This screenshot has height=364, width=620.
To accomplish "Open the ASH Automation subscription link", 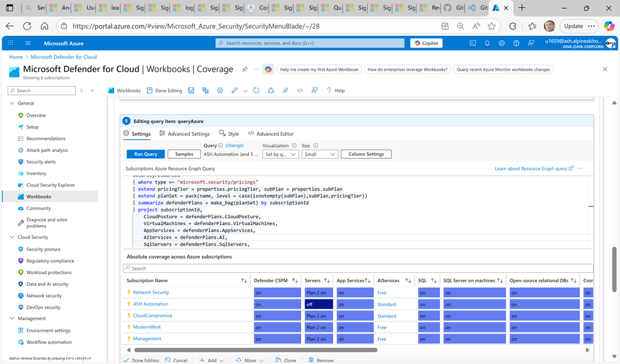I will pos(151,304).
